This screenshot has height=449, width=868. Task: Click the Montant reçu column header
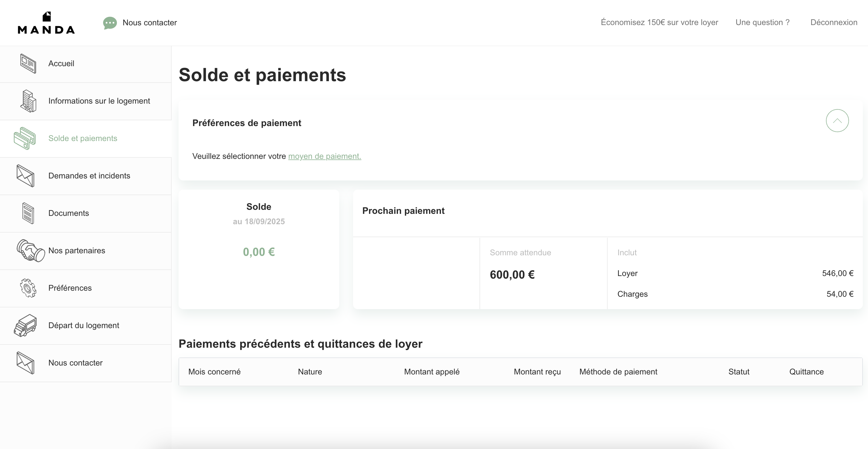pyautogui.click(x=537, y=372)
